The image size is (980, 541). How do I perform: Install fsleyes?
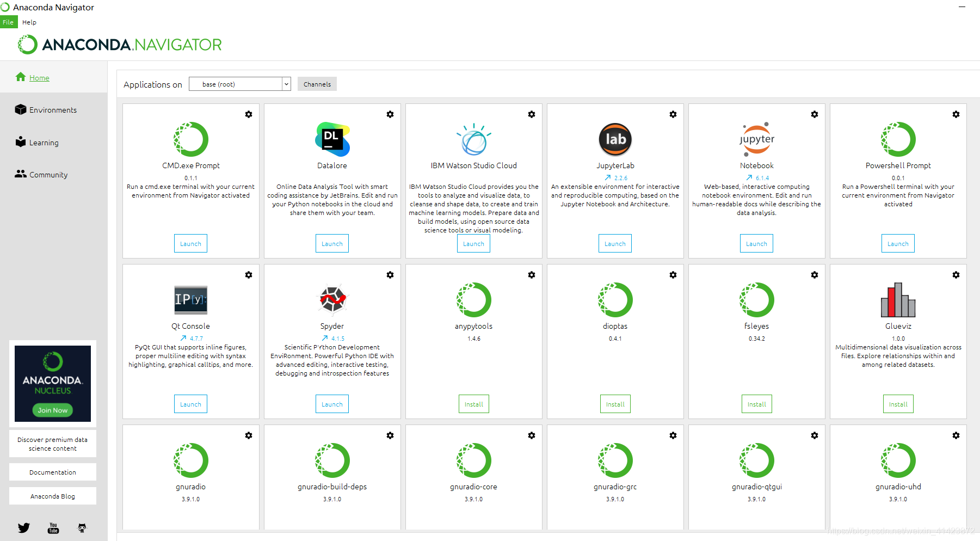point(757,404)
